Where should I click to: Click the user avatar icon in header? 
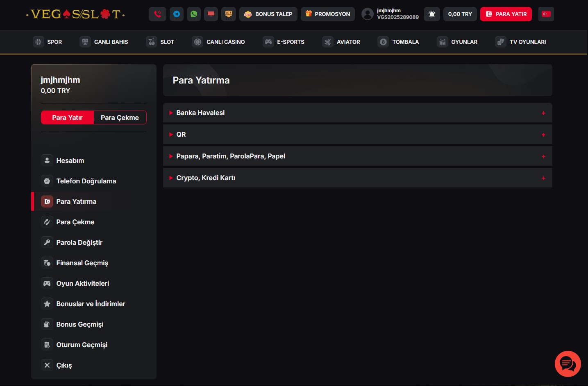(368, 14)
